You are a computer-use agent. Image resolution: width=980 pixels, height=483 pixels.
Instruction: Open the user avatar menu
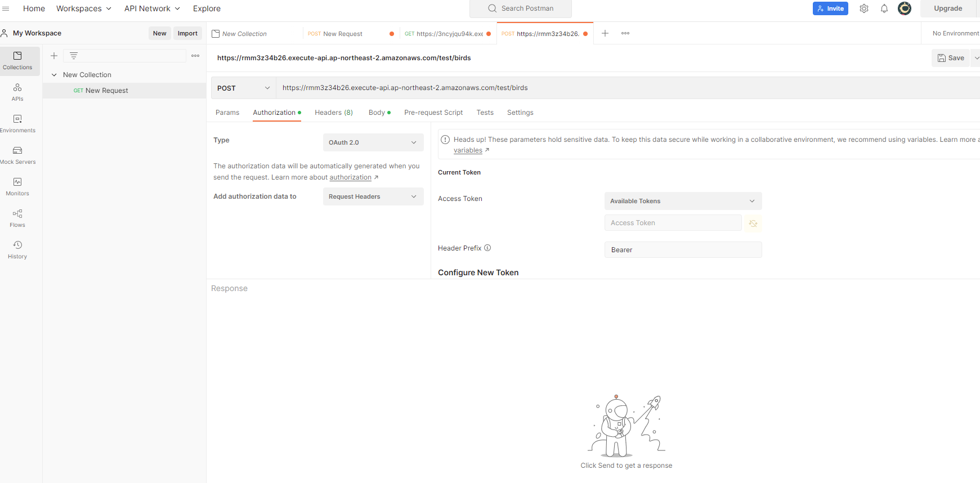[x=905, y=8]
